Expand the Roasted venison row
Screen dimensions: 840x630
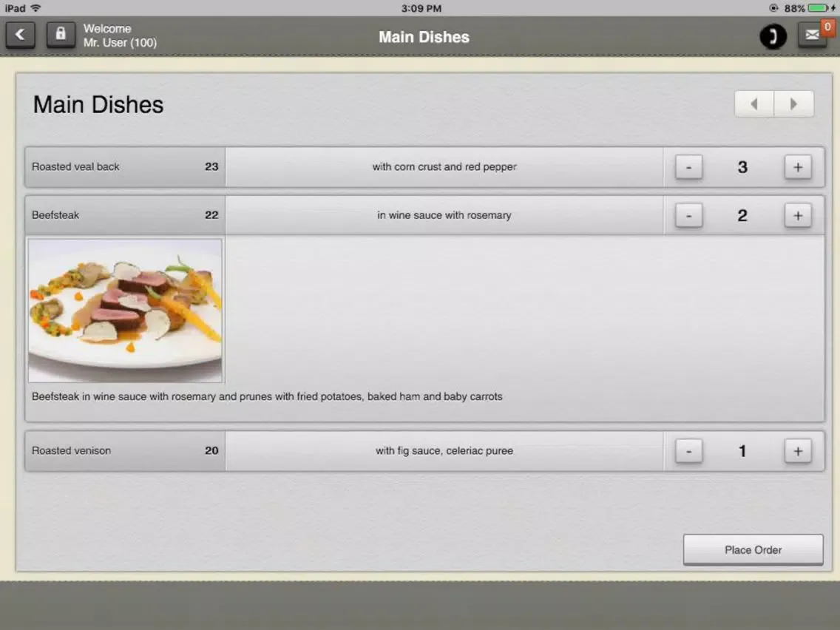click(x=124, y=451)
